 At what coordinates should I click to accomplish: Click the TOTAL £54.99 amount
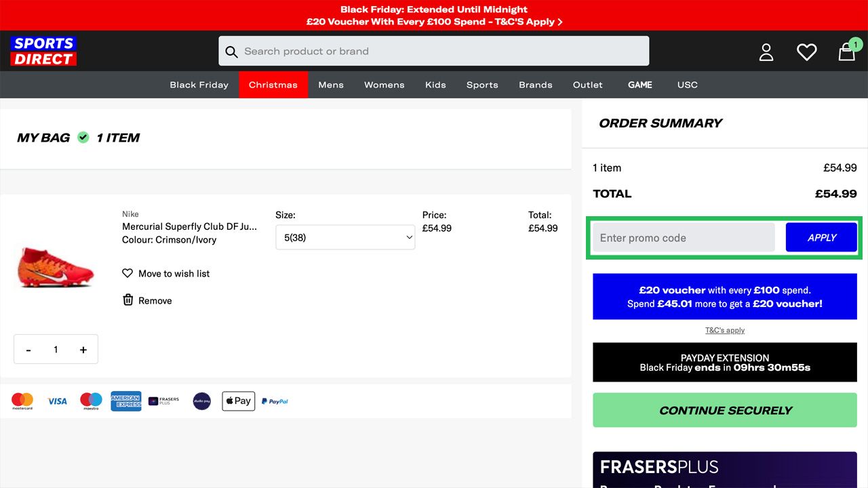coord(835,194)
